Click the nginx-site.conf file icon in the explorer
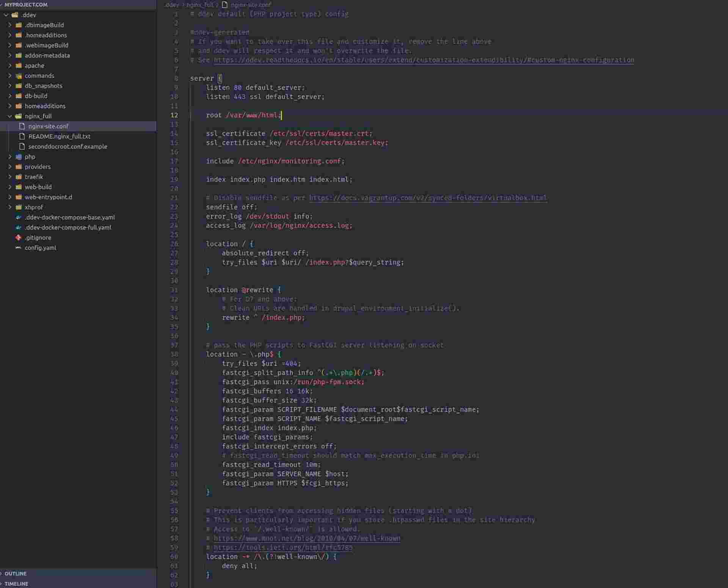The height and width of the screenshot is (588, 728). click(x=22, y=126)
